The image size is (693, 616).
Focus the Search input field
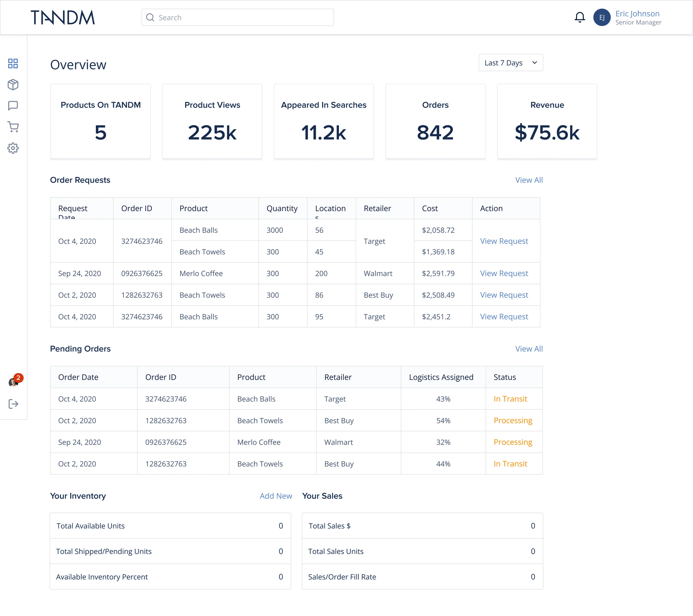(x=237, y=17)
